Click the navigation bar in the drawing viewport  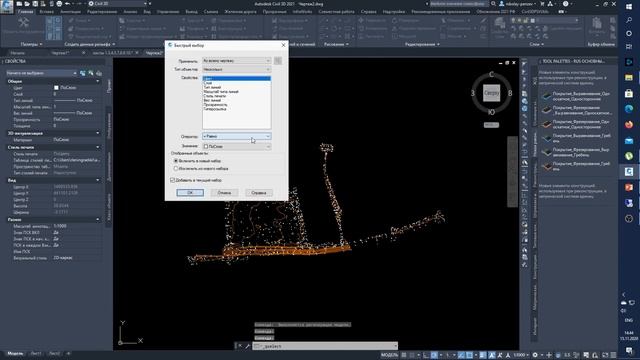click(x=513, y=171)
